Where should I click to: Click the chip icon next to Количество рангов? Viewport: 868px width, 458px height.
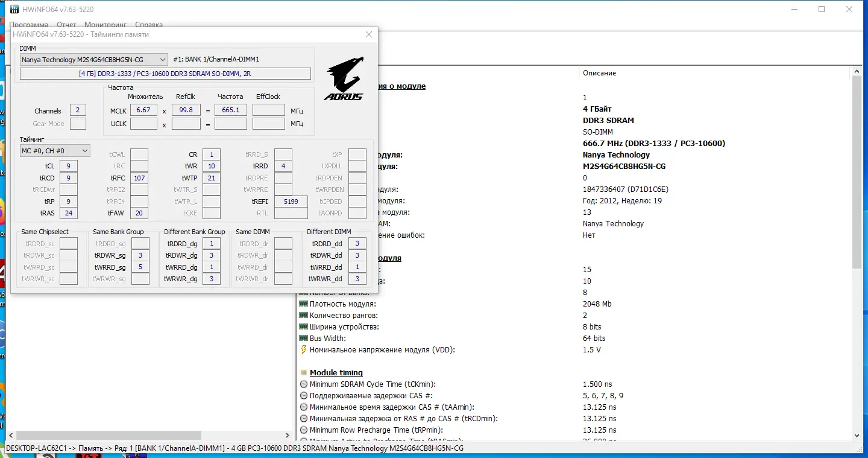tap(303, 316)
